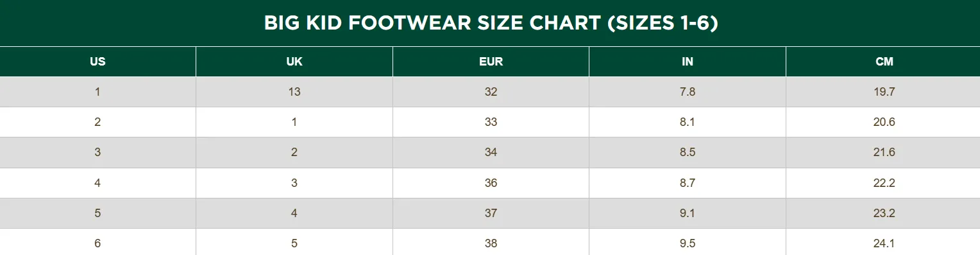Click the 24.1 cm cell
This screenshot has height=255, width=980.
884,242
